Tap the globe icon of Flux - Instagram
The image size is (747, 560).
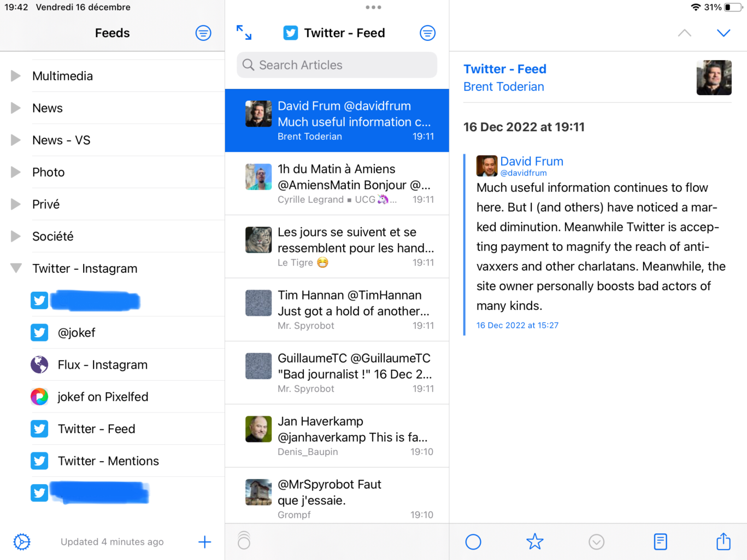[39, 364]
